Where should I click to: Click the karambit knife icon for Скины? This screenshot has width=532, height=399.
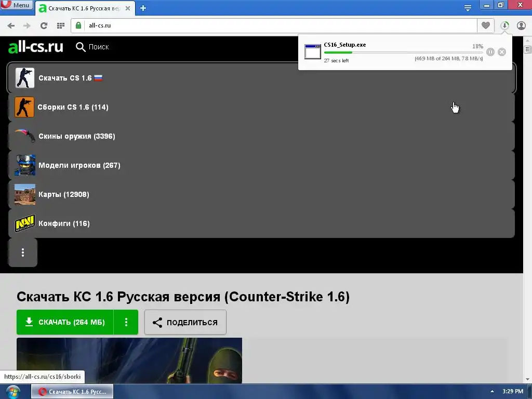(25, 136)
